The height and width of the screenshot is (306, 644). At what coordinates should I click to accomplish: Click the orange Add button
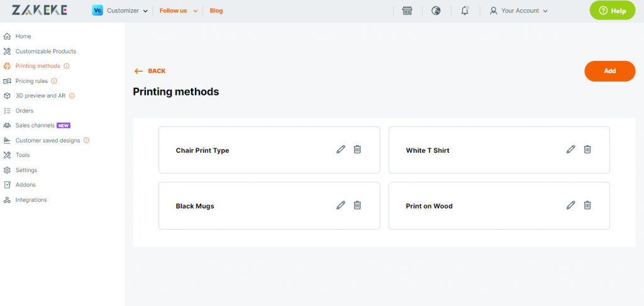pyautogui.click(x=610, y=71)
